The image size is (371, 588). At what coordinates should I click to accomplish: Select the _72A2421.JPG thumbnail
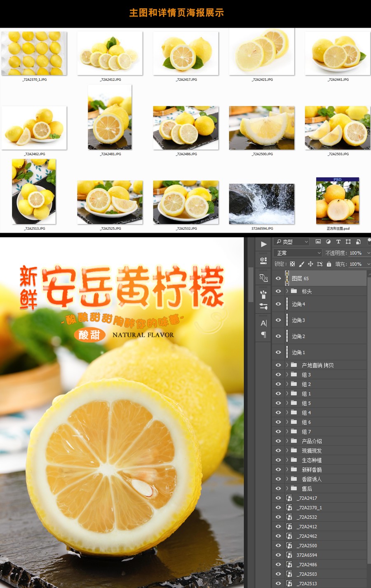262,52
